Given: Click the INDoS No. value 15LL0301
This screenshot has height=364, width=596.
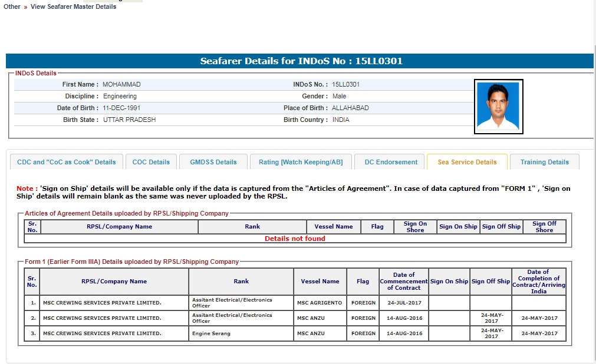Looking at the screenshot, I should [x=345, y=84].
